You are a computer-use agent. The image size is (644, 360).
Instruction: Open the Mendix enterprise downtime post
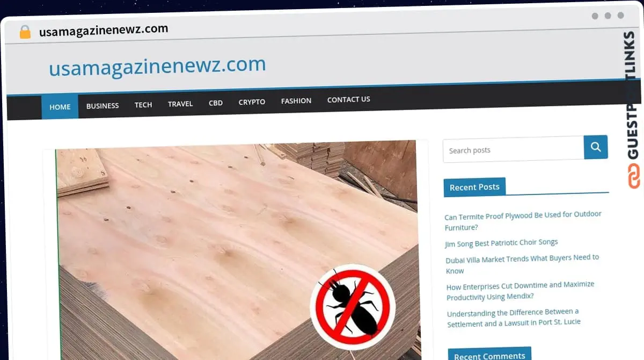point(520,291)
